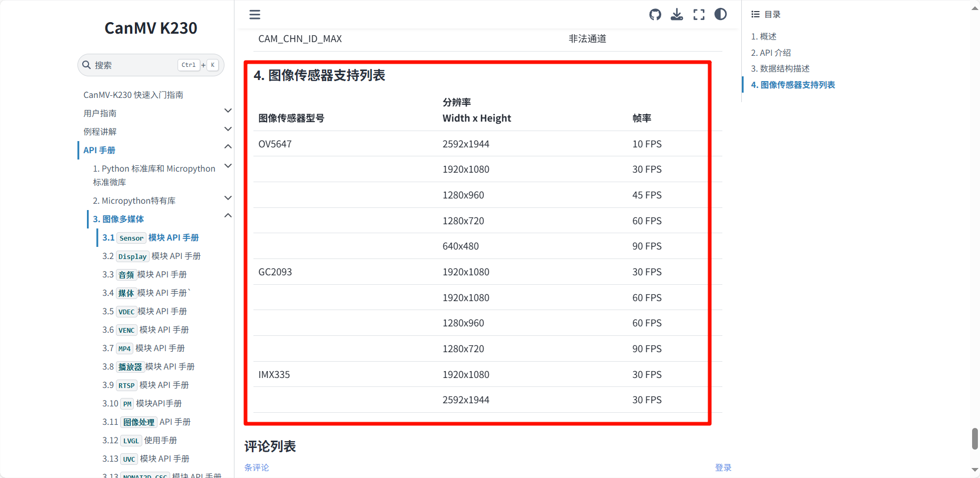
Task: Click the 登录 login link
Action: pyautogui.click(x=723, y=467)
